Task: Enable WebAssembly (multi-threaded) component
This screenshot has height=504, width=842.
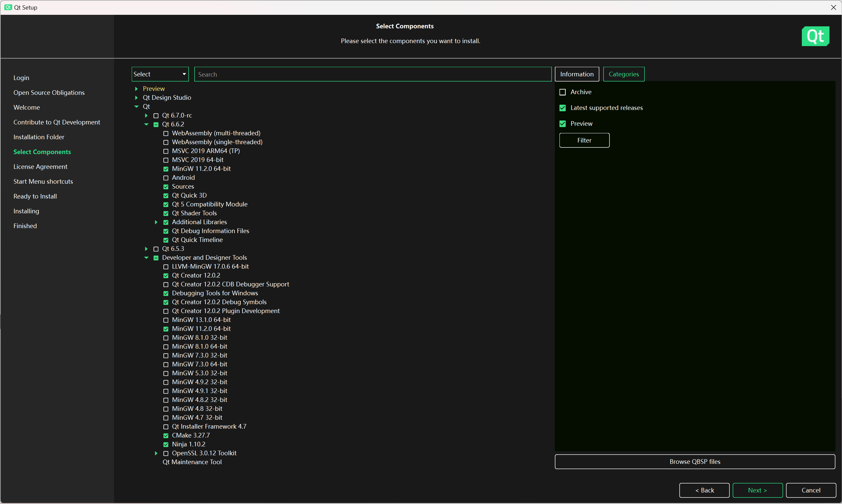Action: [166, 133]
